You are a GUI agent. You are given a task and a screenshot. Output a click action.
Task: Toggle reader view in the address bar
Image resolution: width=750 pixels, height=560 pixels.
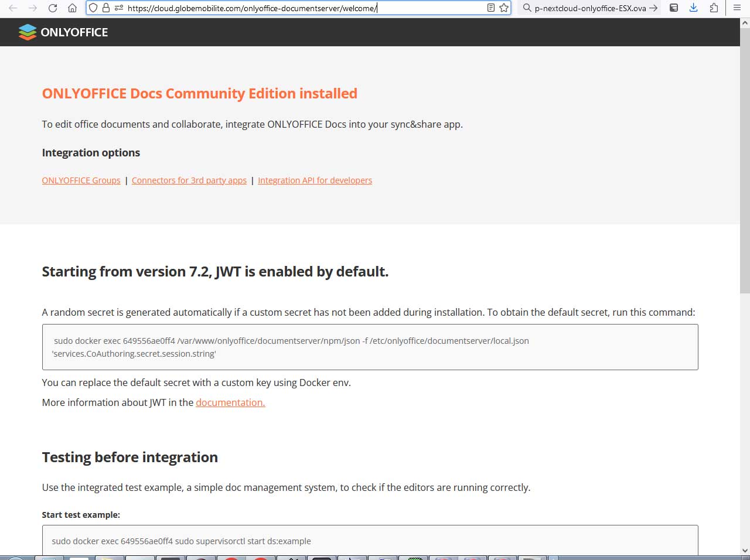(x=491, y=8)
